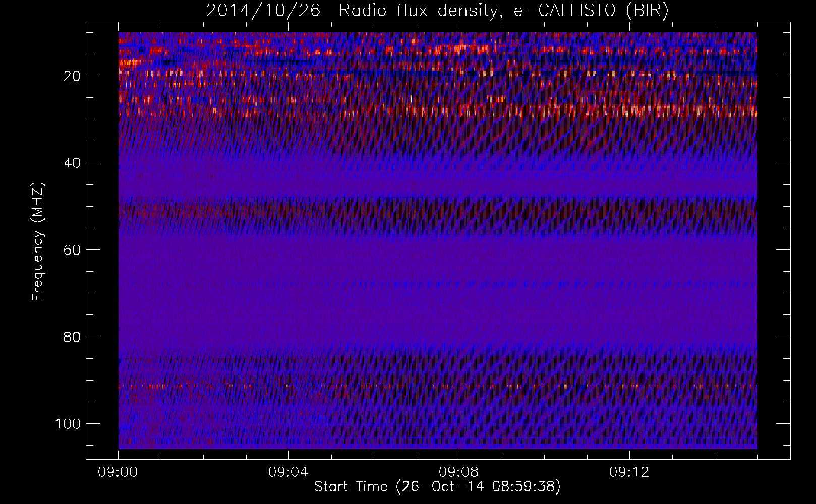Click the 09:08 time tick label
The height and width of the screenshot is (504, 816).
(x=459, y=472)
